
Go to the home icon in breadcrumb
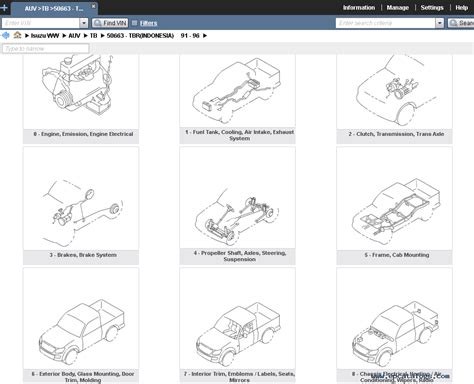click(17, 35)
